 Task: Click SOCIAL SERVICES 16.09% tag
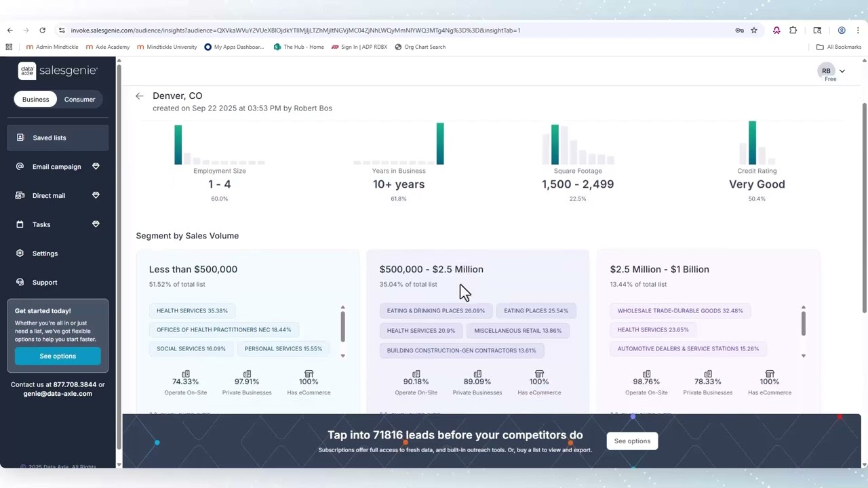(191, 348)
